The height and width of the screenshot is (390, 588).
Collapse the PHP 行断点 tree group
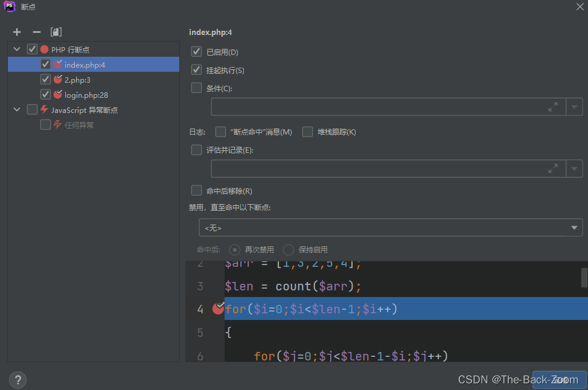17,49
